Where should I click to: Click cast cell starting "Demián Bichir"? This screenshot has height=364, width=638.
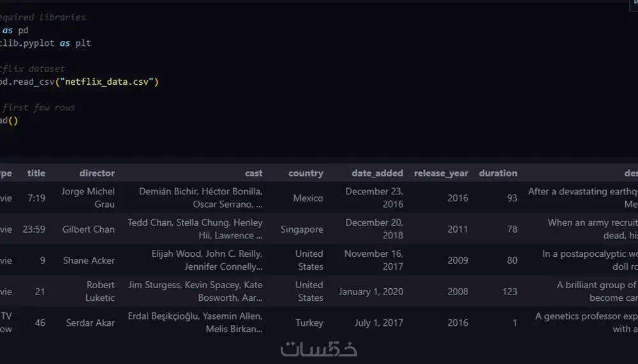pyautogui.click(x=200, y=198)
